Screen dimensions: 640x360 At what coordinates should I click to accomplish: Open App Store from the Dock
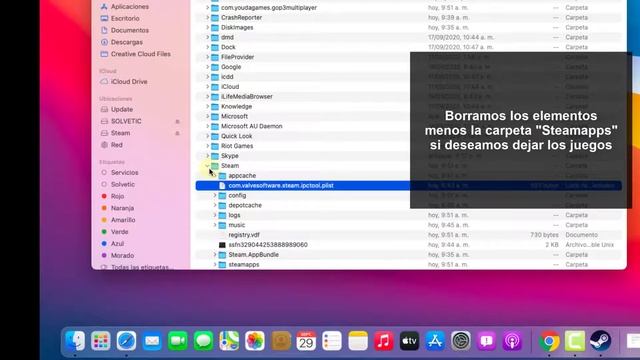pos(435,341)
